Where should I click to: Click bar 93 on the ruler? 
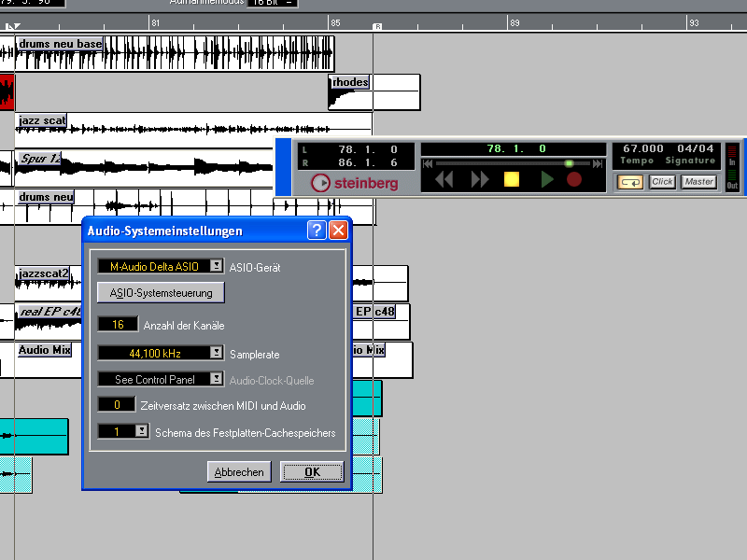pos(694,22)
